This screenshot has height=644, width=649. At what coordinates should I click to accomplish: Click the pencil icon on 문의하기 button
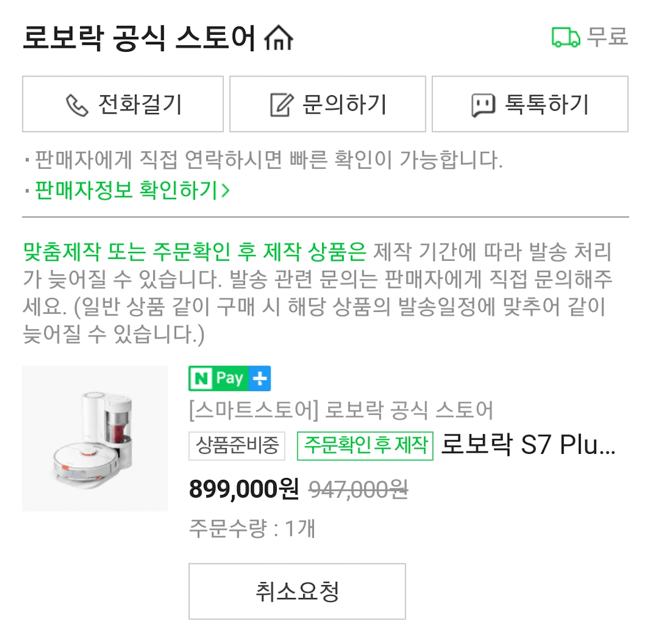point(279,104)
